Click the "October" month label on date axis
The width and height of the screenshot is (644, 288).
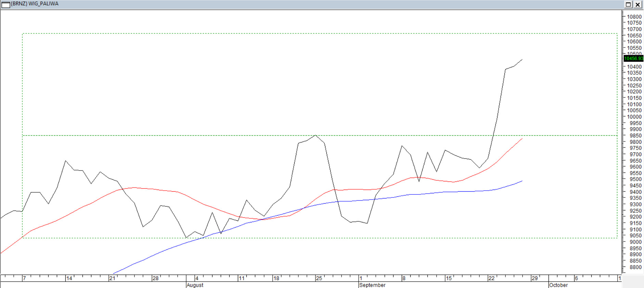point(558,285)
